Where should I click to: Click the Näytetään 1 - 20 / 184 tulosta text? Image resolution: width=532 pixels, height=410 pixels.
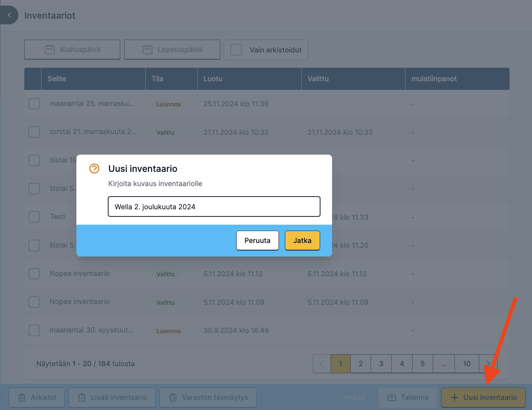pos(85,364)
